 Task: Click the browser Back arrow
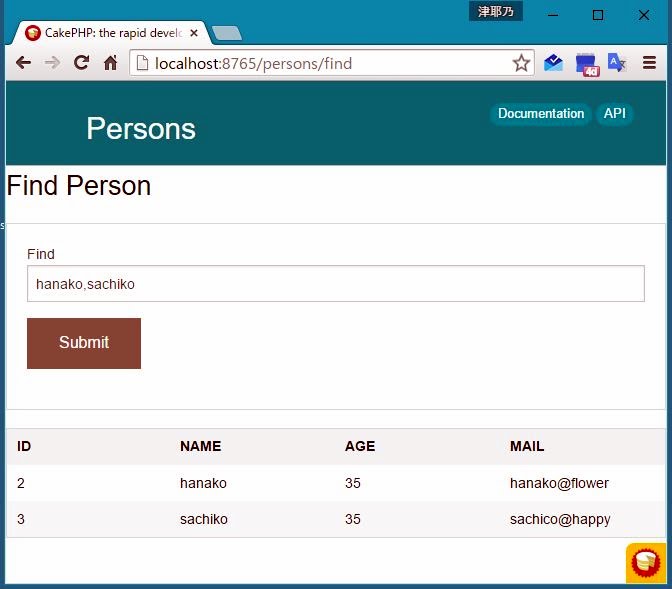point(23,63)
